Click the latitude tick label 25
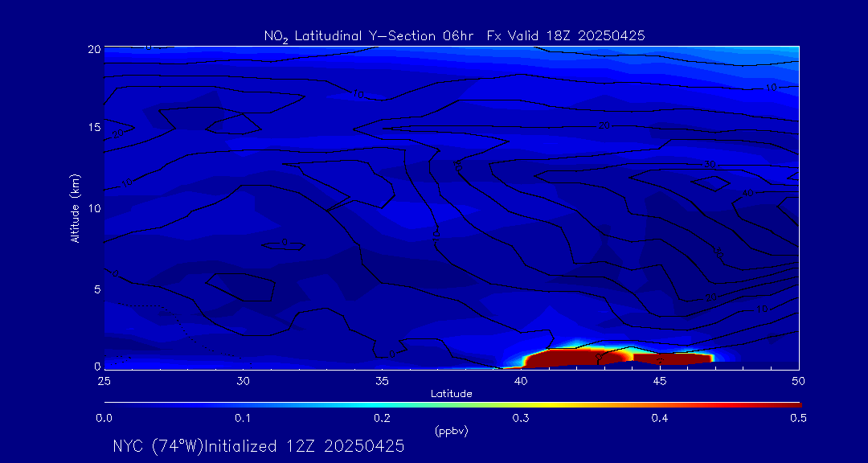The image size is (868, 463). (104, 380)
